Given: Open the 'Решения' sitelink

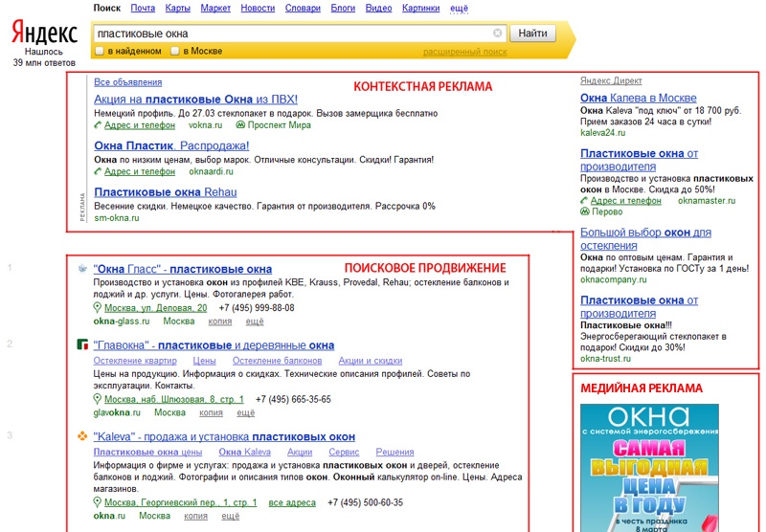Looking at the screenshot, I should (394, 452).
